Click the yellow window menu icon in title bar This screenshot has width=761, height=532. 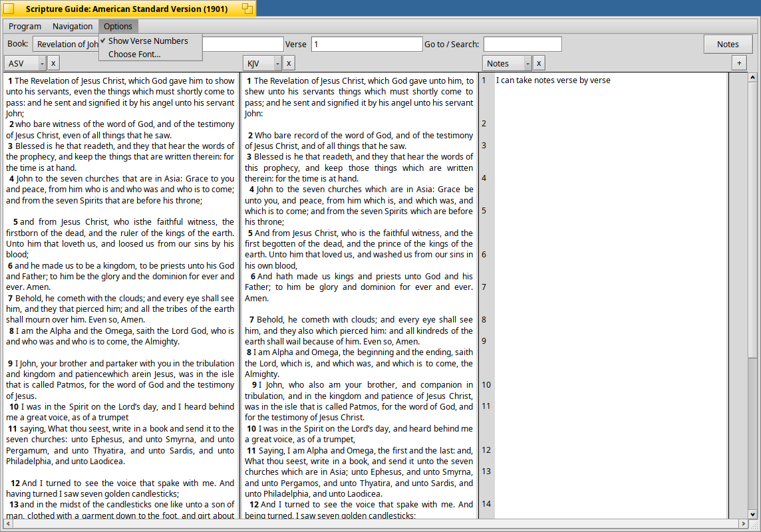click(x=8, y=8)
